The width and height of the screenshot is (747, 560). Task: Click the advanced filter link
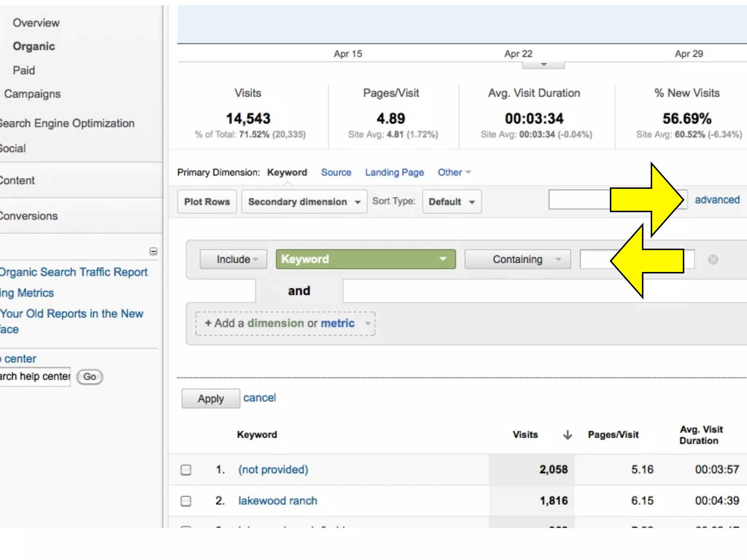point(717,200)
